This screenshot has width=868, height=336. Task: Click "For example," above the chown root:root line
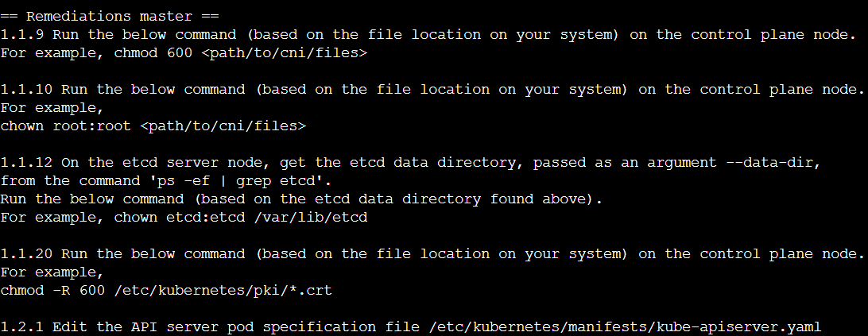pos(52,107)
